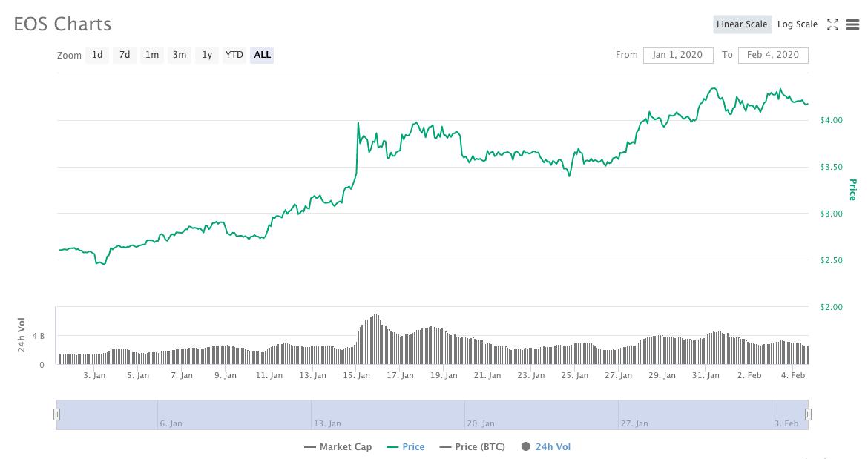Select Linear Scale
Viewport: 868px width, 459px height.
742,24
